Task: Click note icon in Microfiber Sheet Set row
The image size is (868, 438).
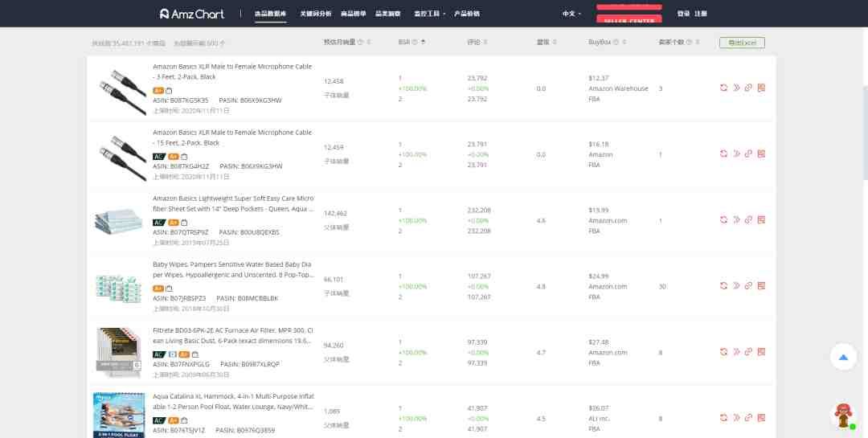Action: [761, 219]
